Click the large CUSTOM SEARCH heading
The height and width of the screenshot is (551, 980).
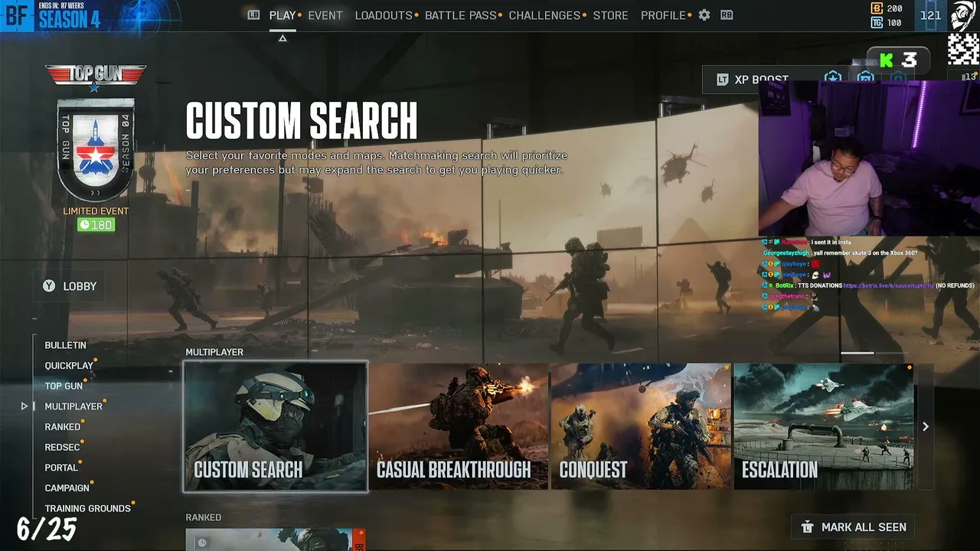(302, 121)
